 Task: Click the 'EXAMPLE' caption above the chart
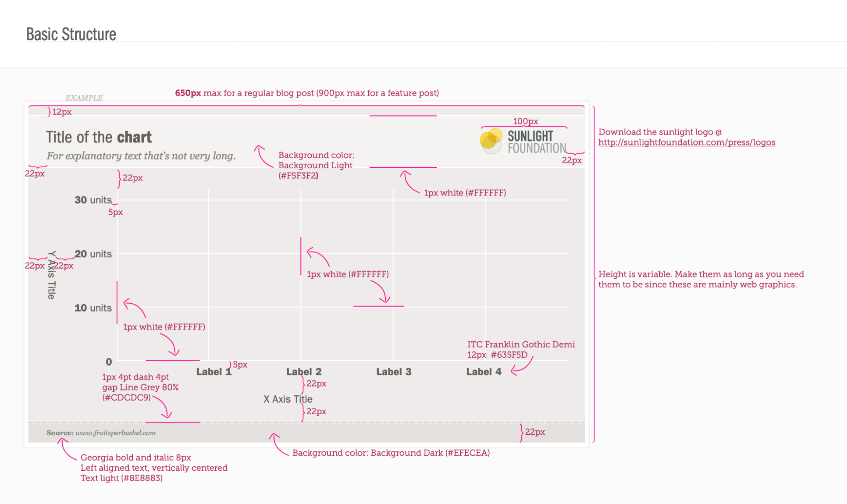click(x=84, y=98)
